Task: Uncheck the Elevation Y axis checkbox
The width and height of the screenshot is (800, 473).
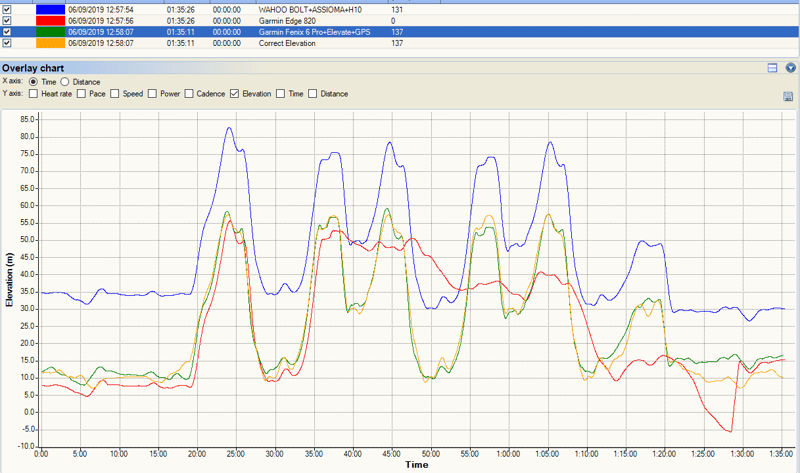Action: click(x=235, y=94)
